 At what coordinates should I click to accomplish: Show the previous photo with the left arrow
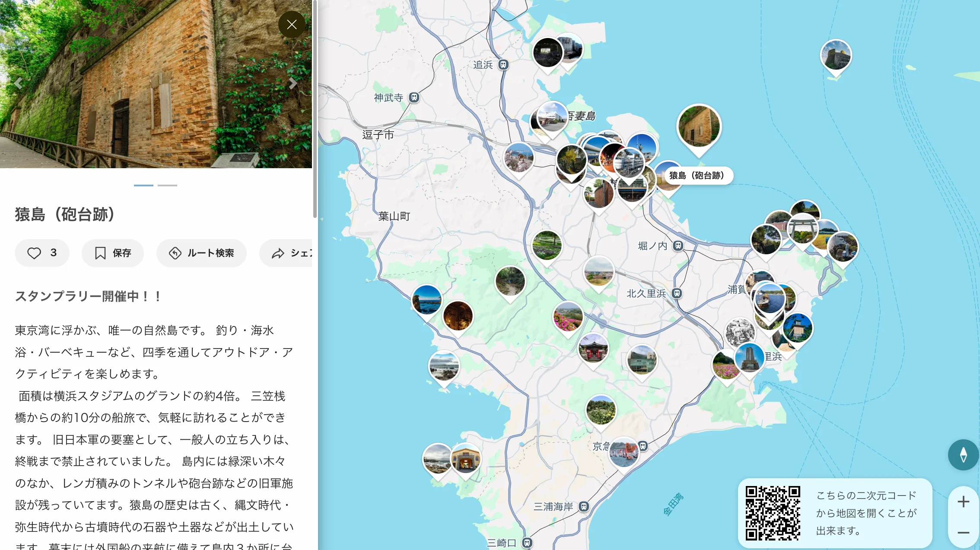tap(18, 83)
